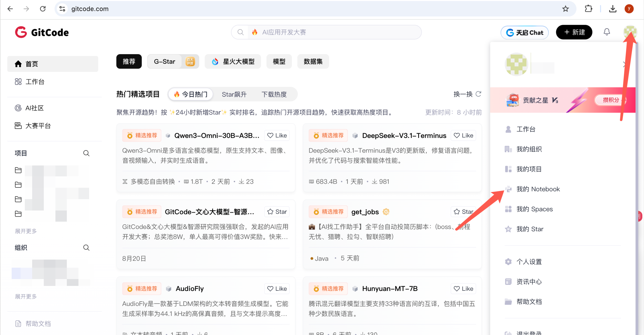Click the organization search magnifier icon

[x=86, y=247]
